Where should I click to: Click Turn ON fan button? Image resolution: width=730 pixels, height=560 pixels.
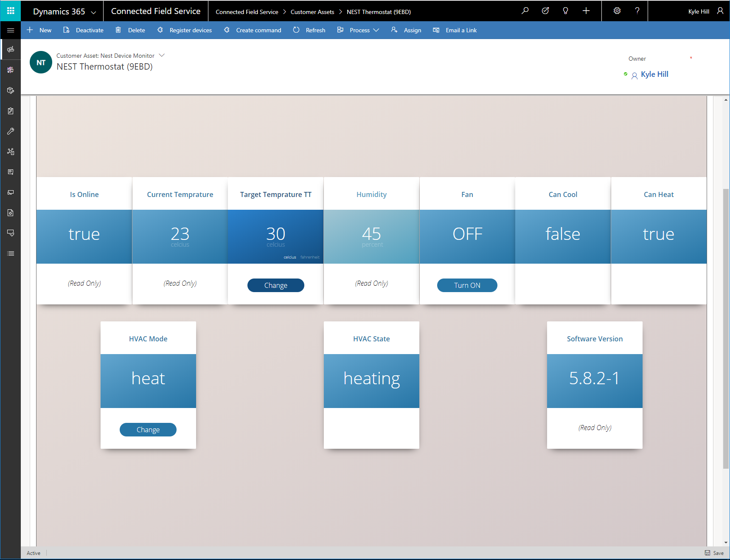click(x=467, y=285)
